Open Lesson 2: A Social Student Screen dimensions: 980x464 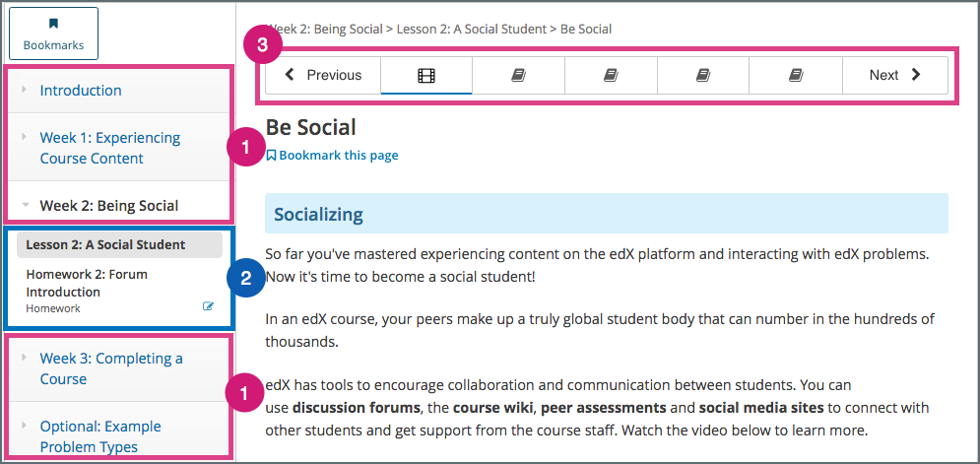tap(105, 244)
